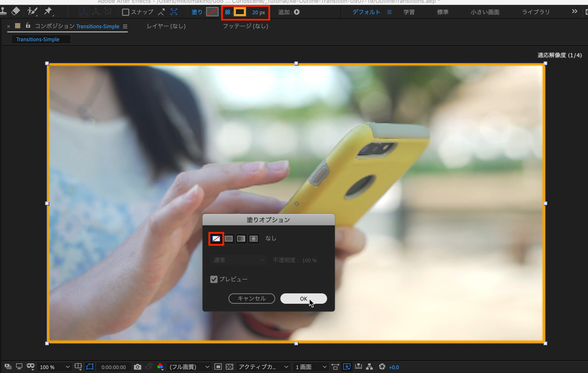
Task: Select the Puppet Pin tool
Action: pyautogui.click(x=48, y=11)
